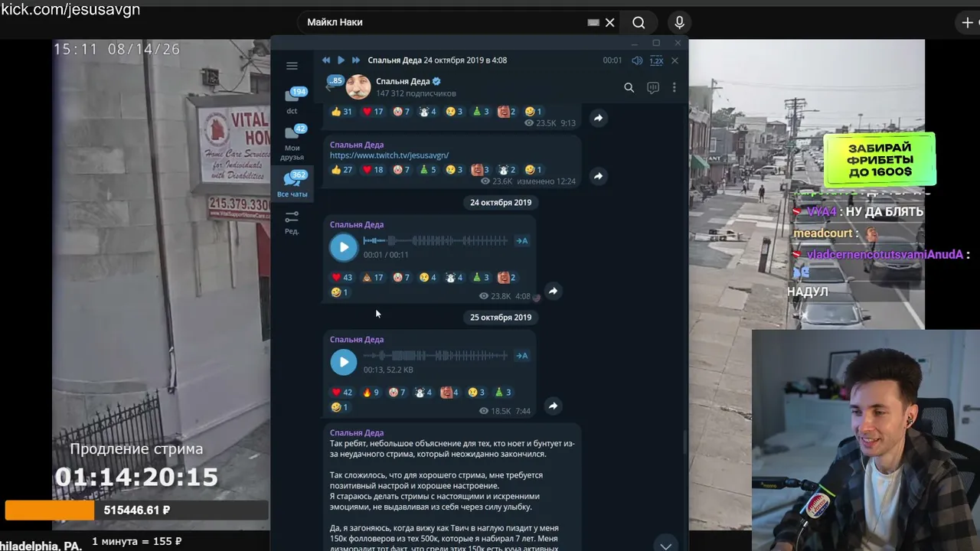980x551 pixels.
Task: Forward the 24 October voice message
Action: click(553, 291)
